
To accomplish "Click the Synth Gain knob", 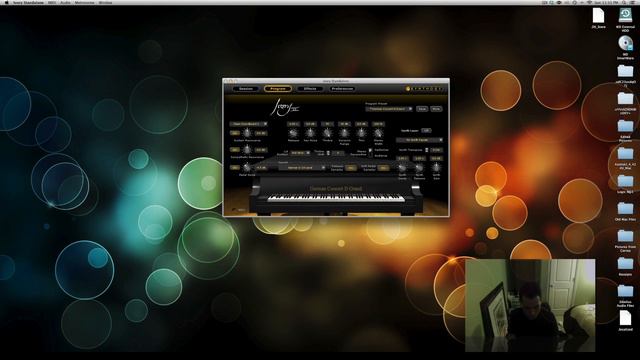I will pos(436,167).
